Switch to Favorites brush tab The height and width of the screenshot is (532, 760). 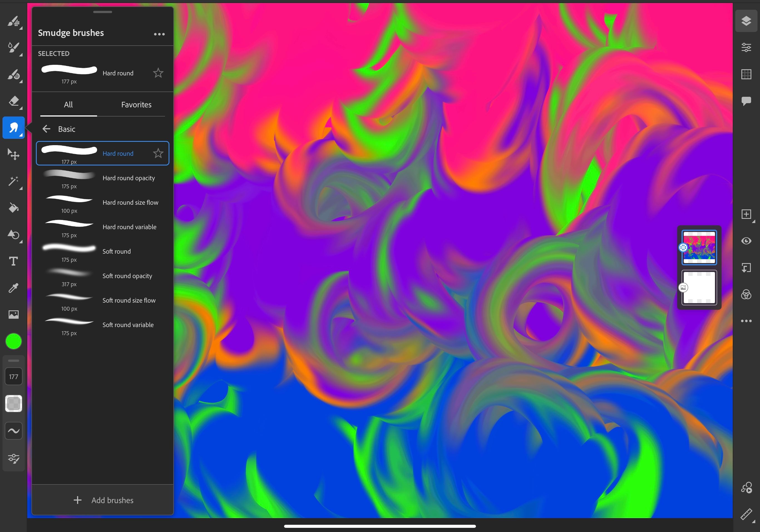point(136,105)
